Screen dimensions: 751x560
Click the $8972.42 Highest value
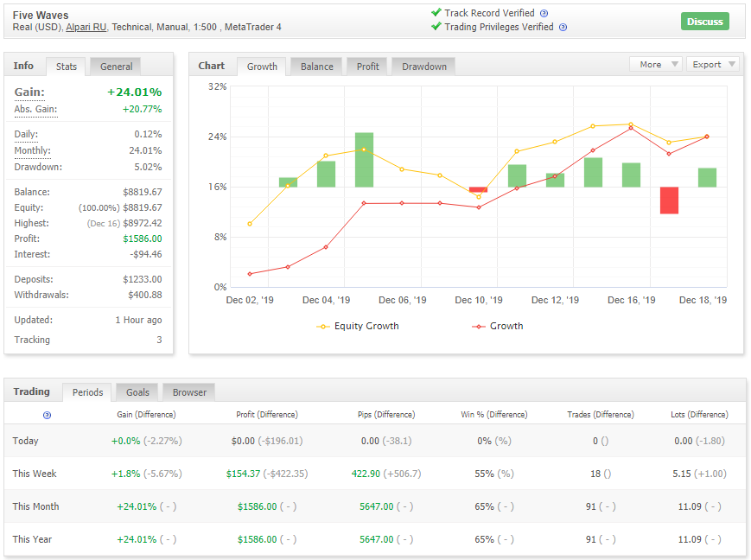[143, 223]
